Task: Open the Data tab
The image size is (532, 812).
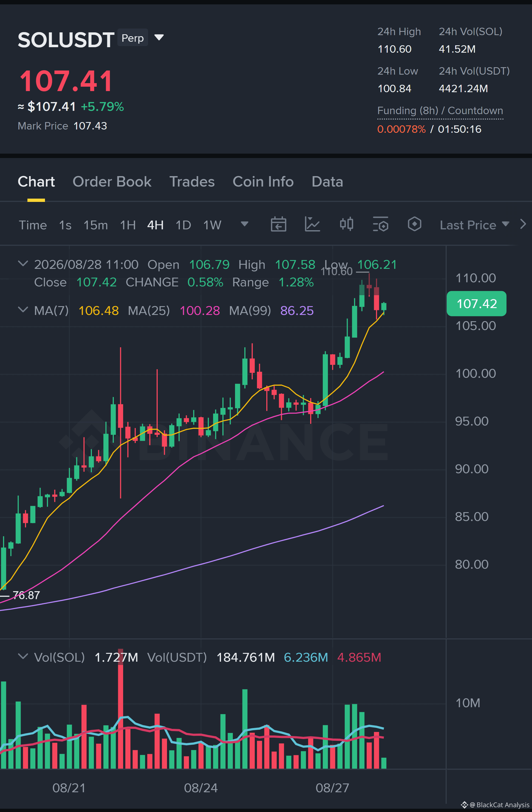Action: (x=327, y=182)
